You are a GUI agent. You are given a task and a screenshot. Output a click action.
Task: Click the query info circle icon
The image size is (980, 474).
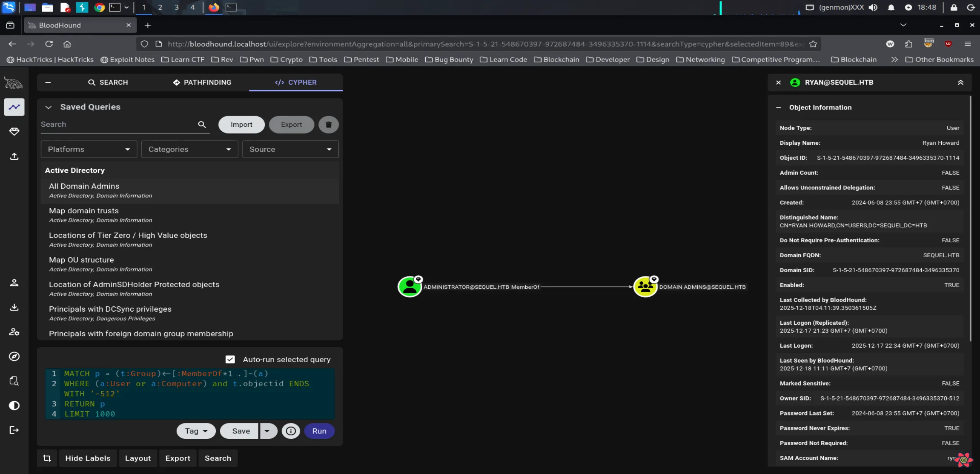pos(291,431)
